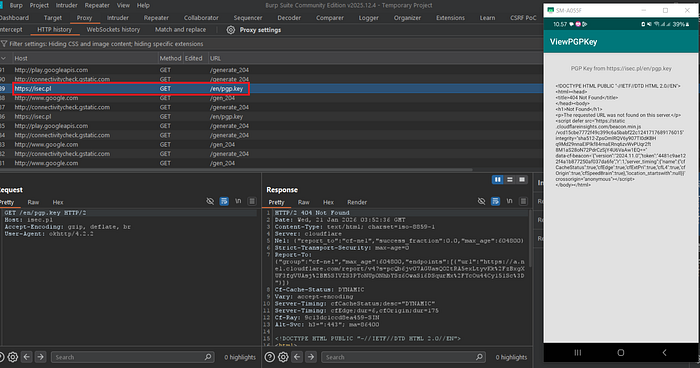
Task: Open the help icon in Response search bar
Action: click(270, 357)
